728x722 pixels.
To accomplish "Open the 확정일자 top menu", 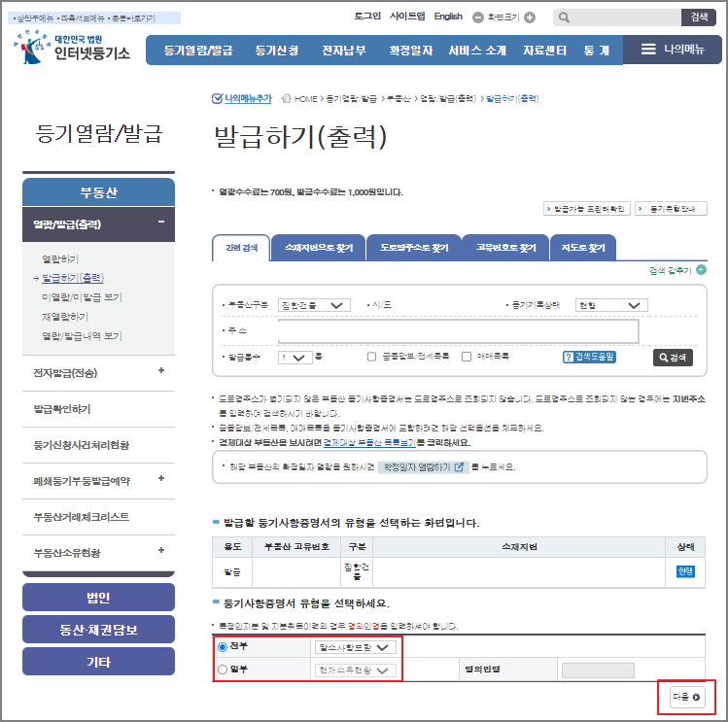I will point(411,51).
